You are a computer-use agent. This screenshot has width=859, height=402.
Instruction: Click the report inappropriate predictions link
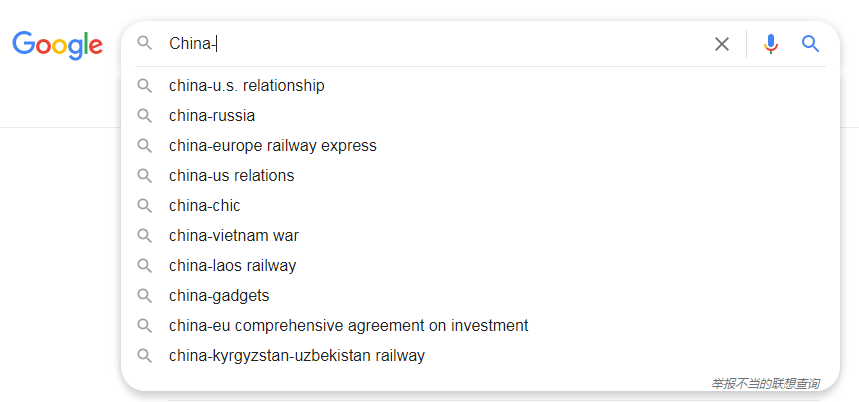pyautogui.click(x=765, y=383)
